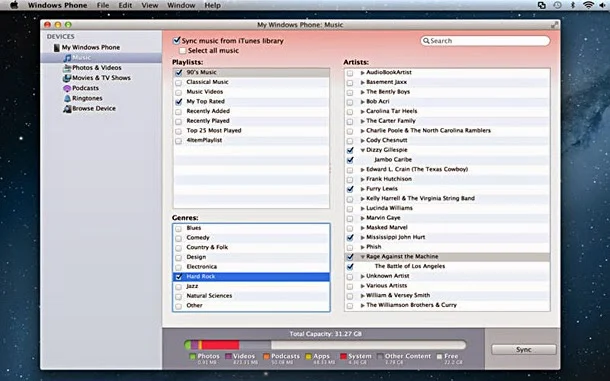Uncheck the 90's Music playlist
The height and width of the screenshot is (381, 610).
(179, 73)
